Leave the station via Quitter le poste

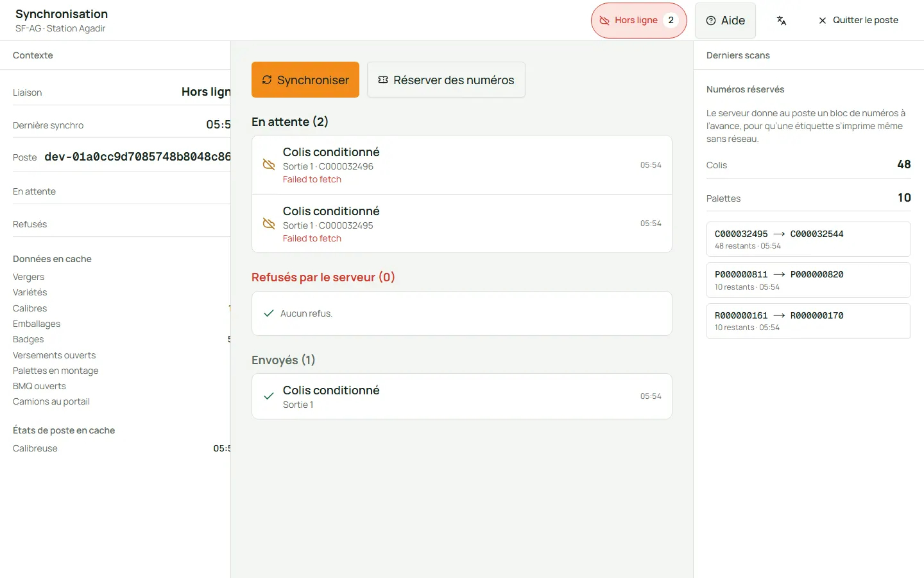pyautogui.click(x=858, y=21)
